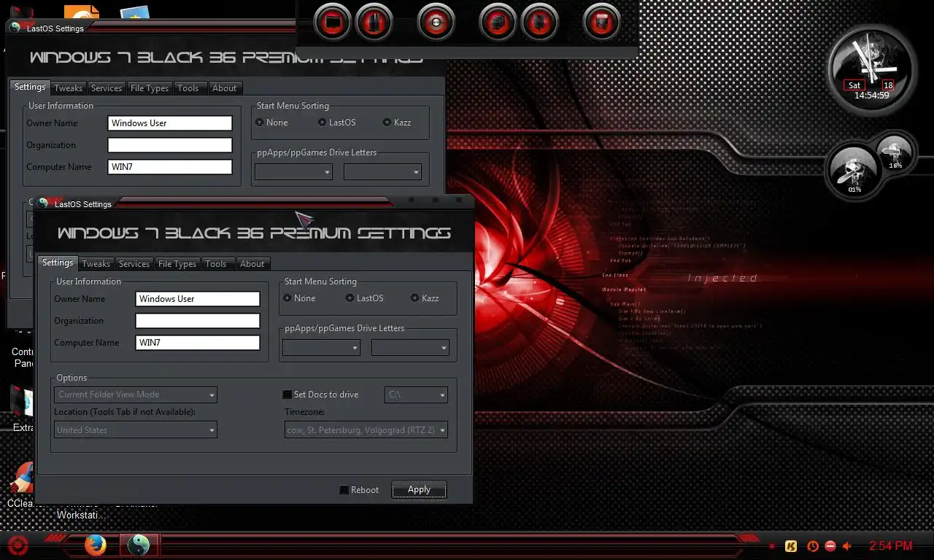Click the red no-entry tray icon
The height and width of the screenshot is (560, 934).
[x=830, y=545]
